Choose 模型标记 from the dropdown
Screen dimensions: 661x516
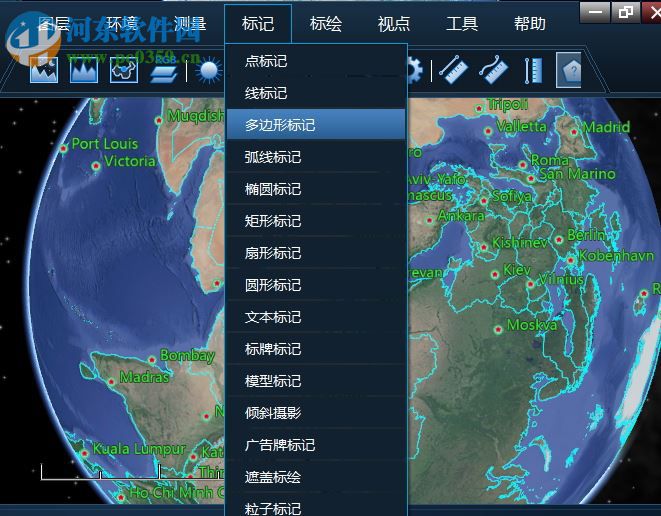[316, 381]
